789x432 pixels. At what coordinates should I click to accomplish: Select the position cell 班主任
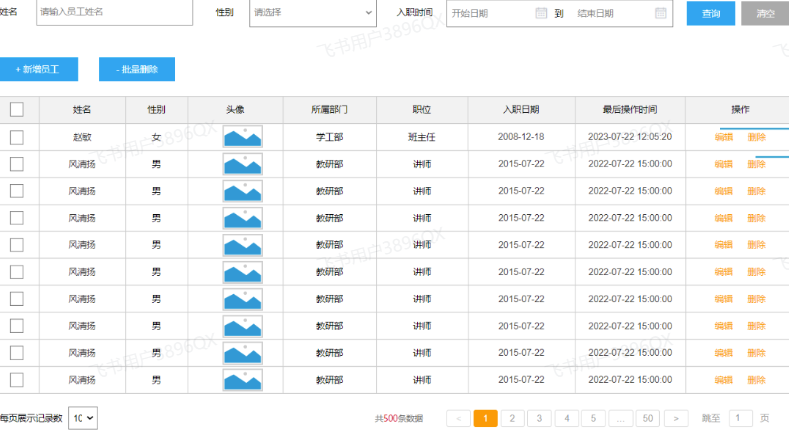click(422, 137)
